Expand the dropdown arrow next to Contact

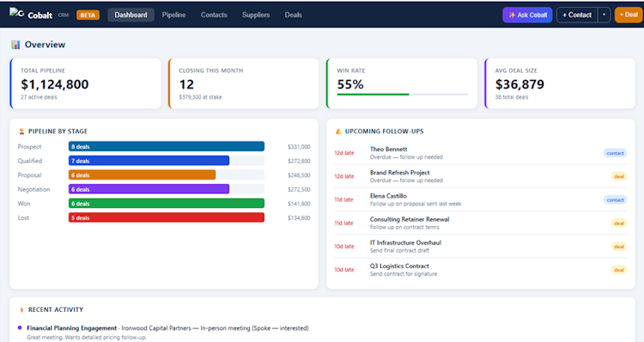604,15
